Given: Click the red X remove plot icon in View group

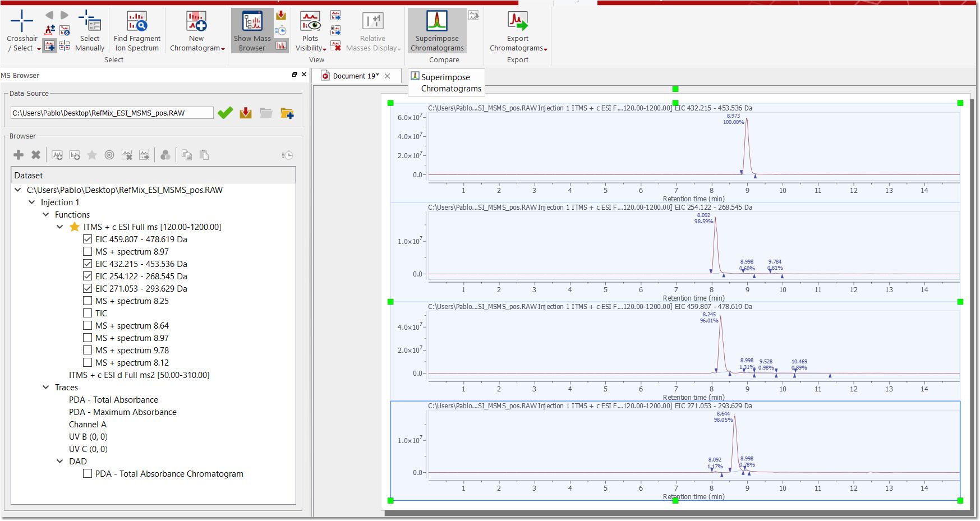Looking at the screenshot, I should (x=335, y=45).
